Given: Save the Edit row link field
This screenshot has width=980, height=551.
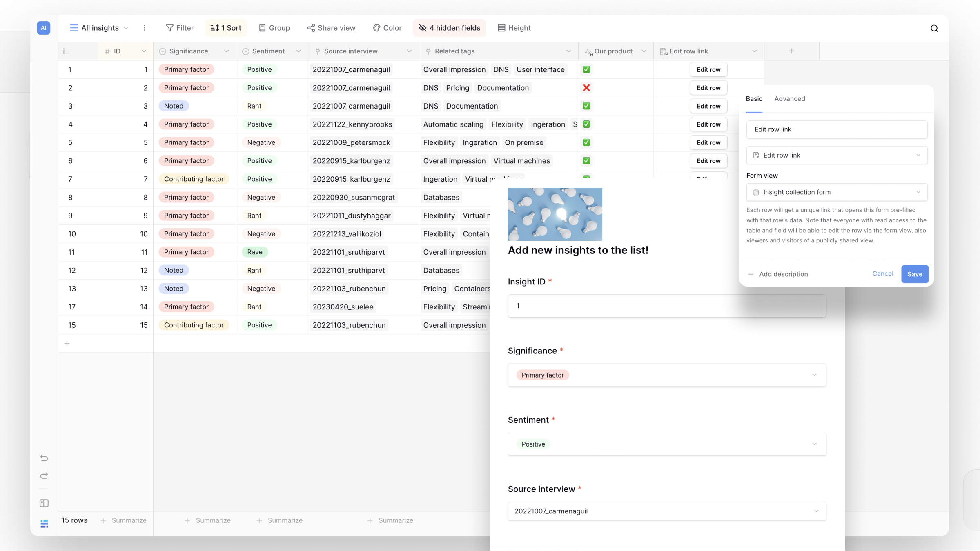Looking at the screenshot, I should tap(915, 274).
